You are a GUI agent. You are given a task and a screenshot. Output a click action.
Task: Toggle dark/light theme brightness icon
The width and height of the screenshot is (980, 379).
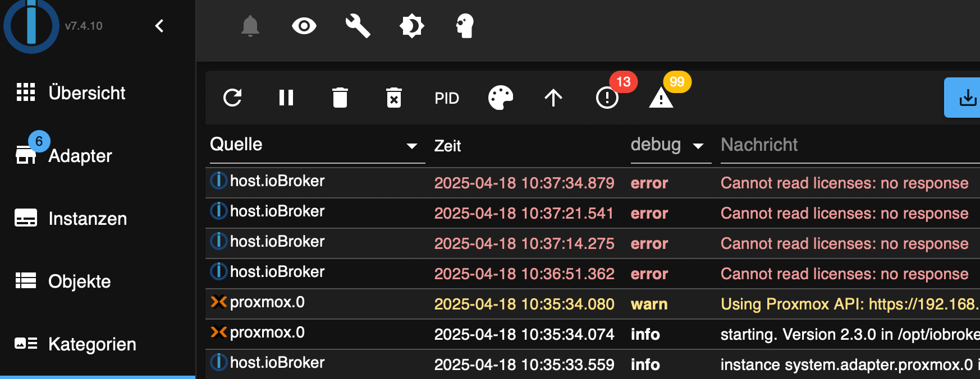pyautogui.click(x=411, y=26)
